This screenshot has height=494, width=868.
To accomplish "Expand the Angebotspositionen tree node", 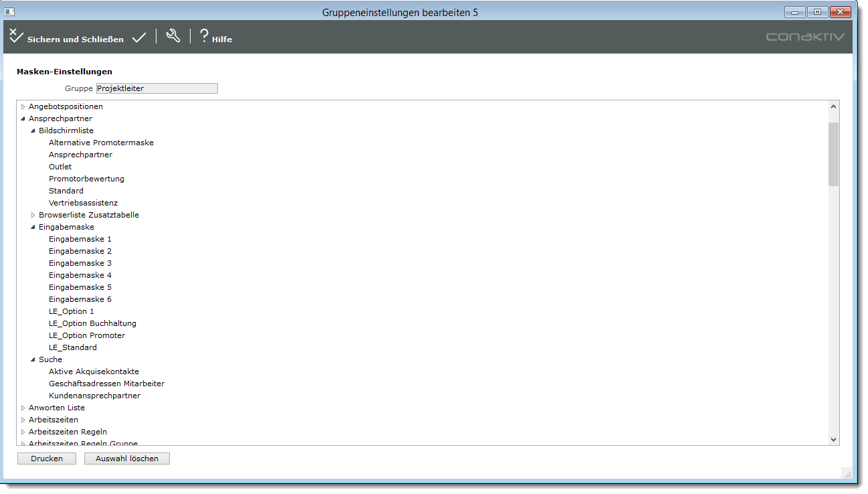I will point(23,106).
